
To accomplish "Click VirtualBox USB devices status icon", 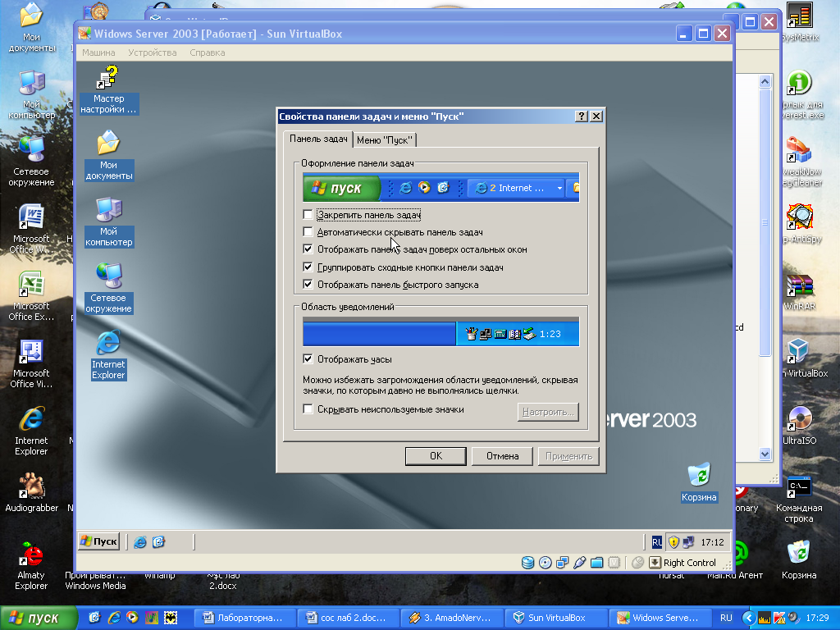I will [579, 563].
